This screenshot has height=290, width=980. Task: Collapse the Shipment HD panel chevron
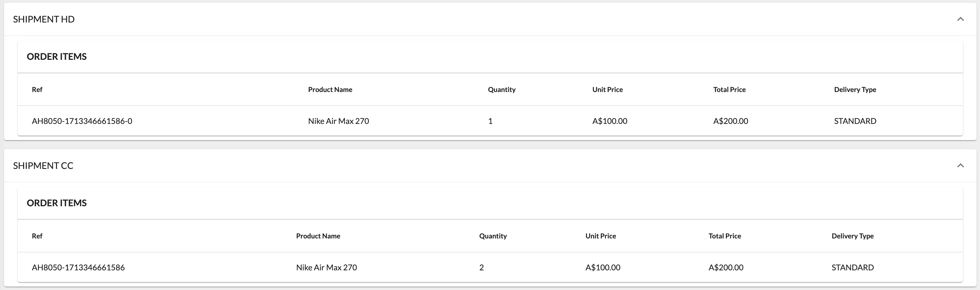point(960,19)
